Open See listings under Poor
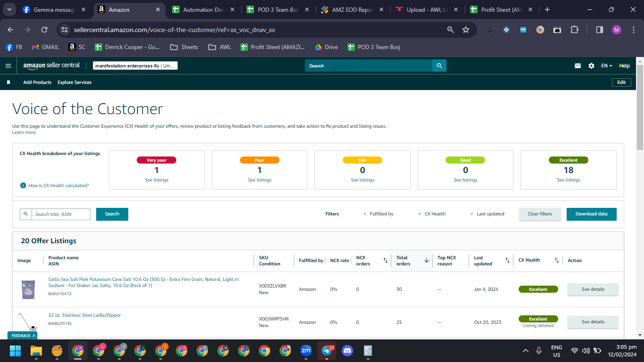 point(259,180)
